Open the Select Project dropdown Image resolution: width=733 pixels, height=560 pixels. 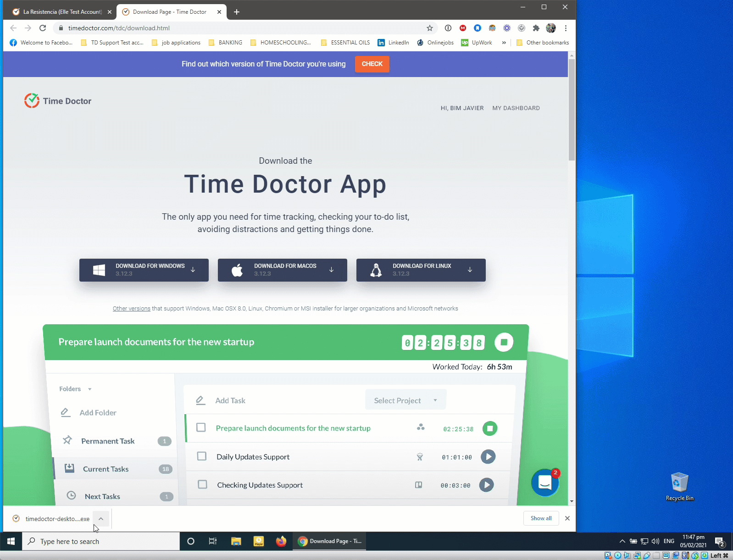[405, 400]
